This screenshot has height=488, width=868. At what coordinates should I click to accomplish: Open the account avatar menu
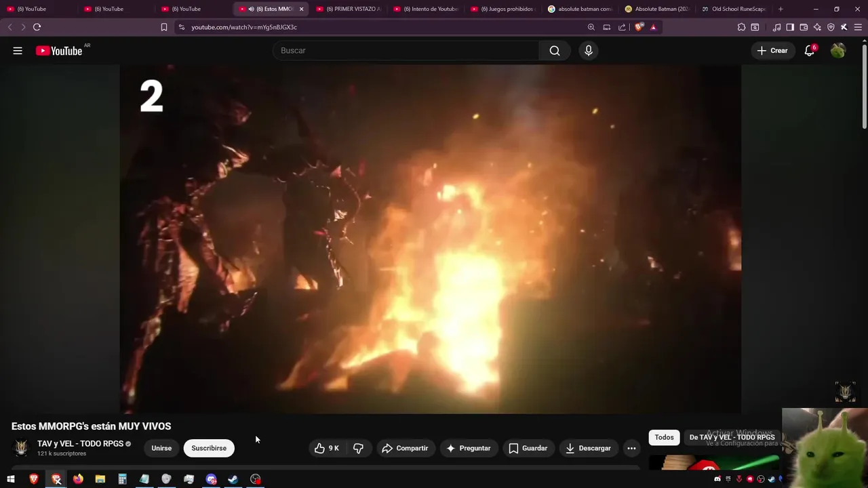coord(838,51)
